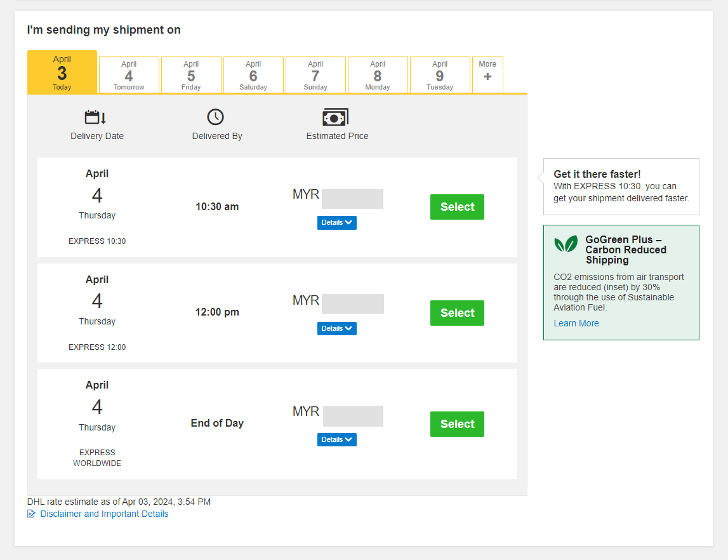Open GoGreen Plus Learn More link
The width and height of the screenshot is (728, 560).
pos(576,323)
